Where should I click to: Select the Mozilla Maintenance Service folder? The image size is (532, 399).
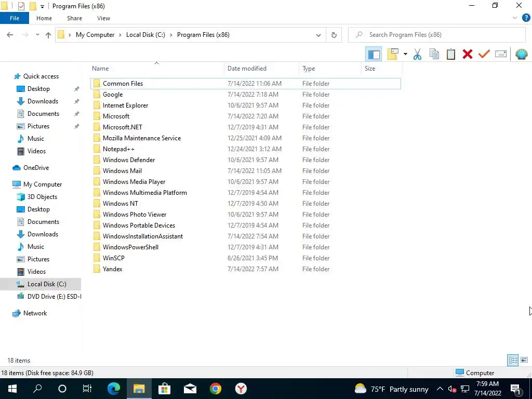coord(246,138)
